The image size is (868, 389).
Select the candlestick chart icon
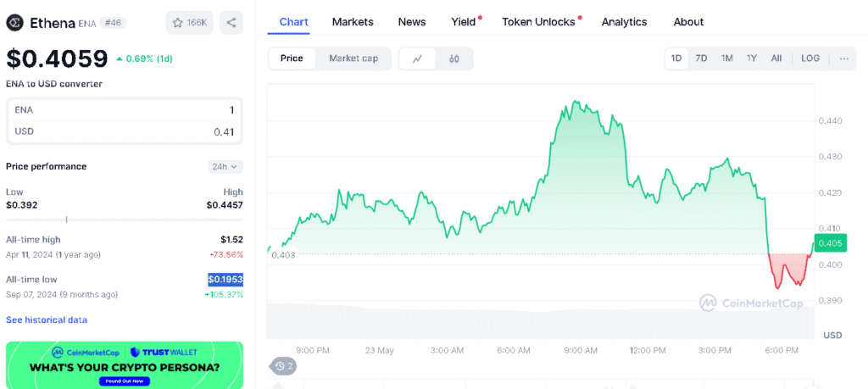[x=454, y=58]
